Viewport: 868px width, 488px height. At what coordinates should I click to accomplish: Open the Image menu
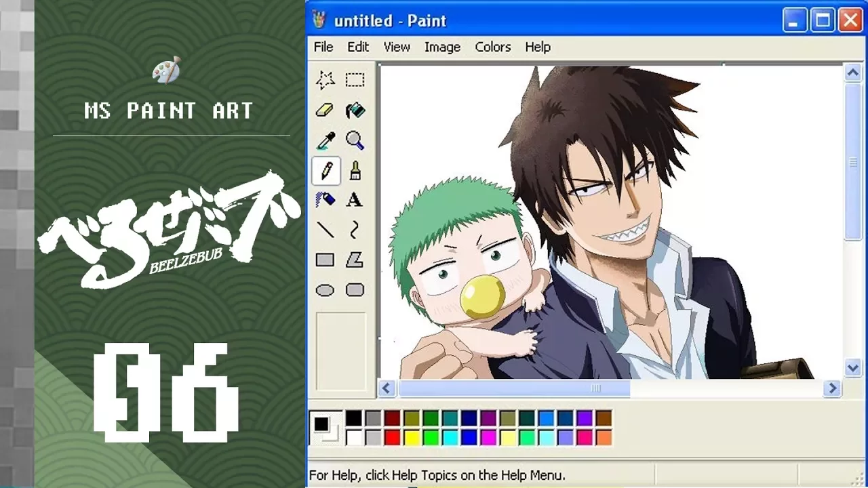click(x=442, y=47)
